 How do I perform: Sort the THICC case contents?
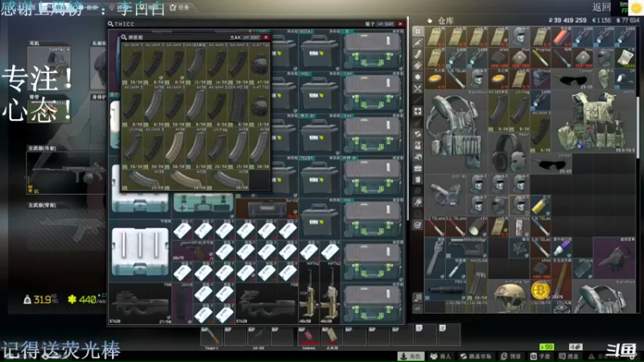point(386,24)
